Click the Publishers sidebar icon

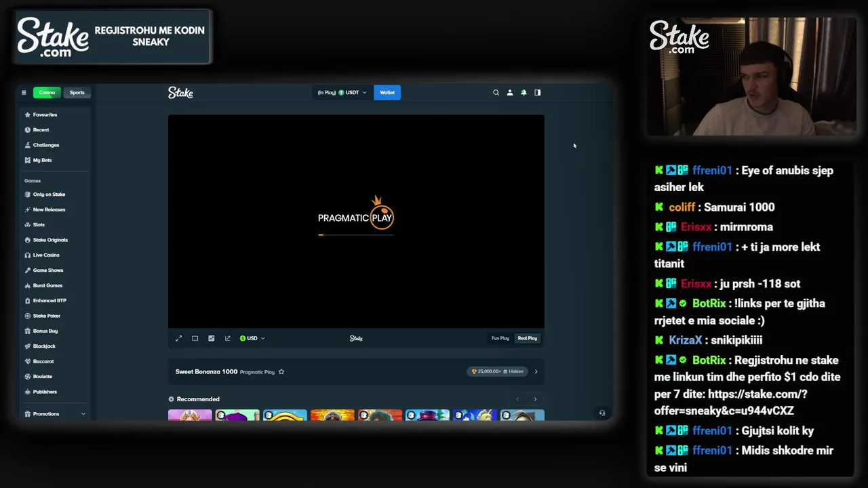point(28,392)
